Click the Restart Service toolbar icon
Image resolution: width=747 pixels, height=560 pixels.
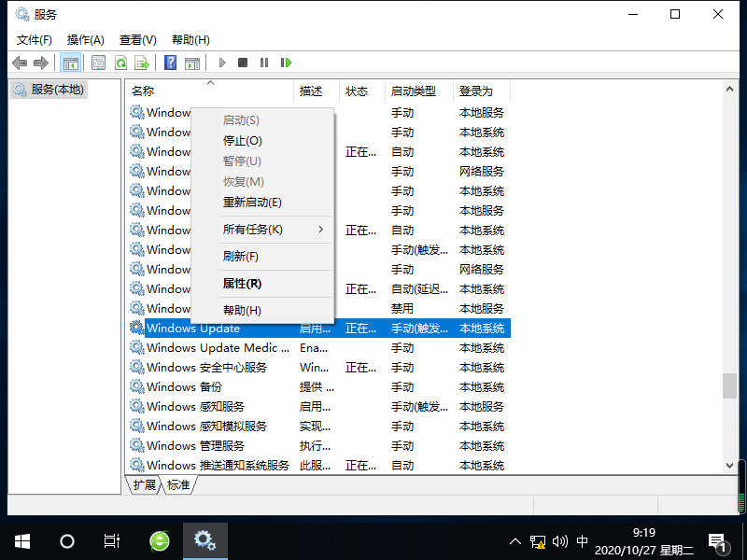[286, 63]
